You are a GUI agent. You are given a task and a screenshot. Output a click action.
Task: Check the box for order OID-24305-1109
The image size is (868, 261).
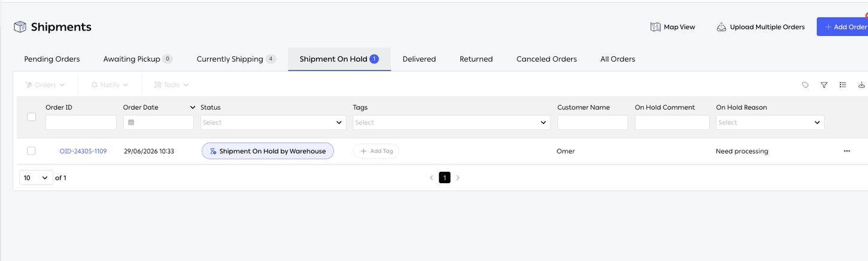(31, 151)
